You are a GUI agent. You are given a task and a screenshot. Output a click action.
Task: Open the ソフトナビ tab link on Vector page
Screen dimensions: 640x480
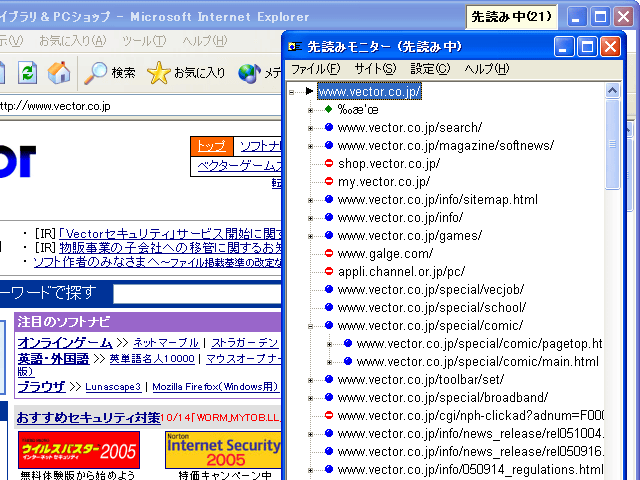pyautogui.click(x=260, y=146)
